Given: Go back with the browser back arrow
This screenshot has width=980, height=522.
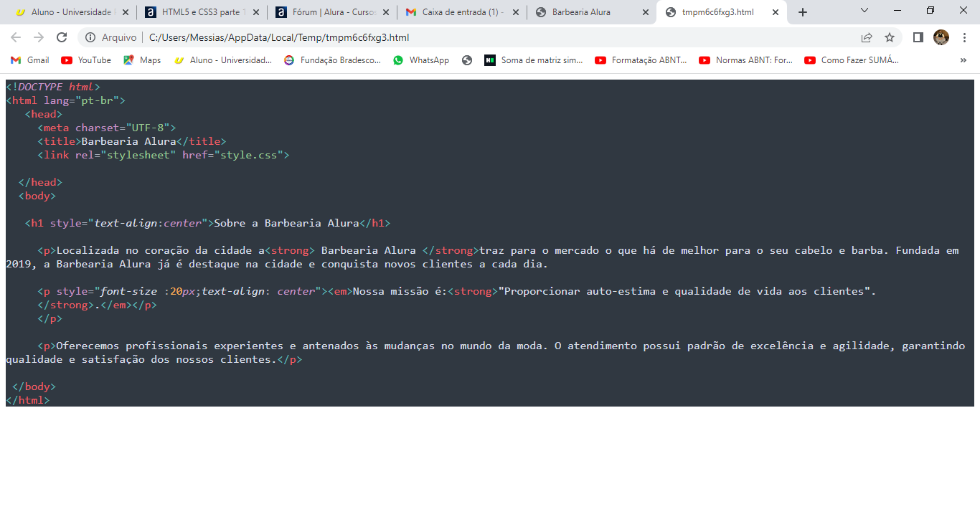Looking at the screenshot, I should (16, 37).
